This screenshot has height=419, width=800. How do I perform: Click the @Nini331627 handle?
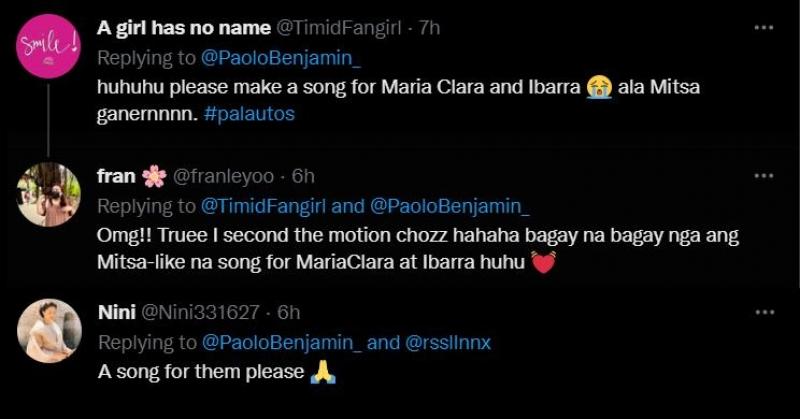click(206, 312)
